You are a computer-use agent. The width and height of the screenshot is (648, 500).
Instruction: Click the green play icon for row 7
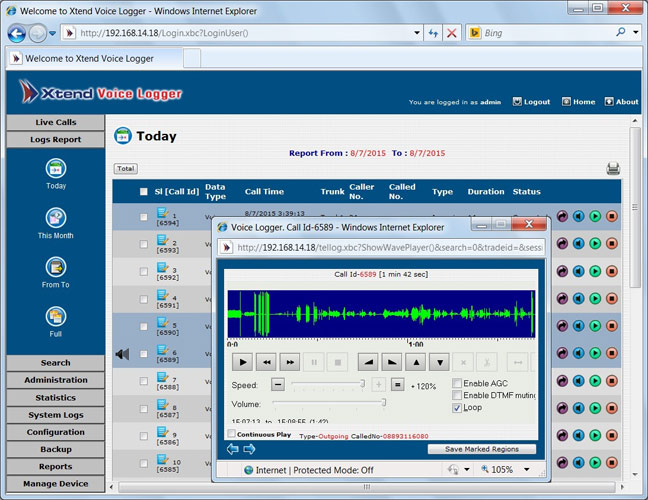[595, 381]
